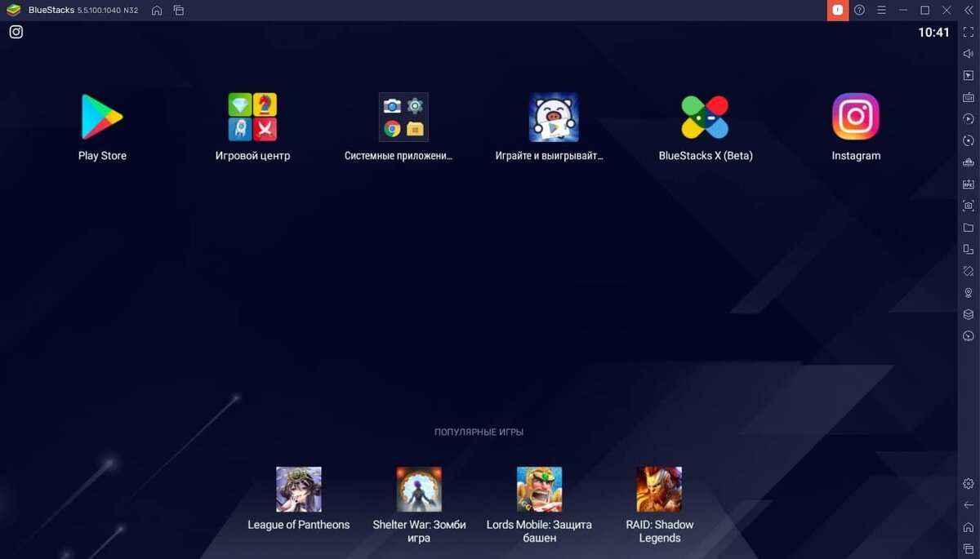This screenshot has height=559, width=980.
Task: Toggle Eco mode gauge icon
Action: click(969, 335)
